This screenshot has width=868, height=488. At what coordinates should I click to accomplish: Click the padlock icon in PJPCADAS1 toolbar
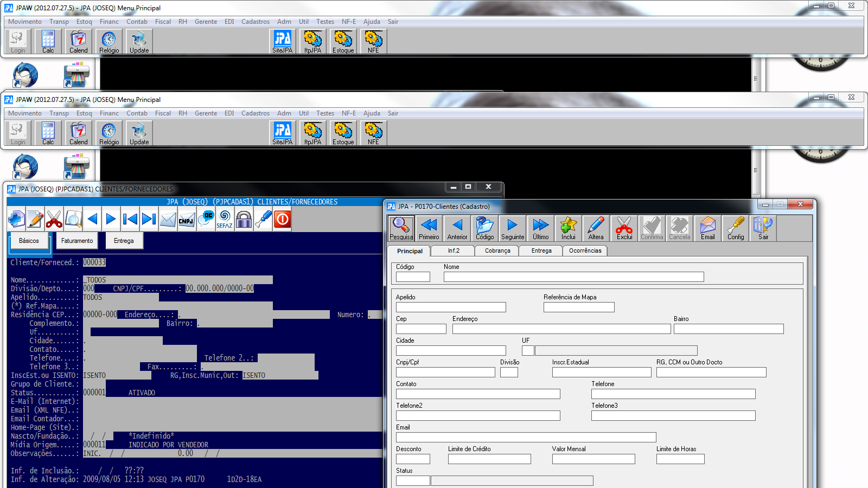244,220
